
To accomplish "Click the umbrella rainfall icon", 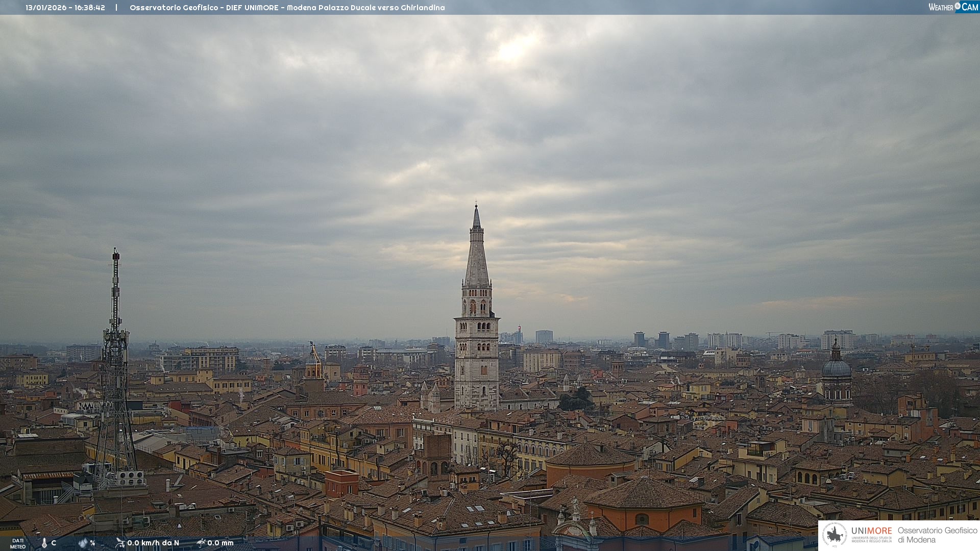I will 201,543.
